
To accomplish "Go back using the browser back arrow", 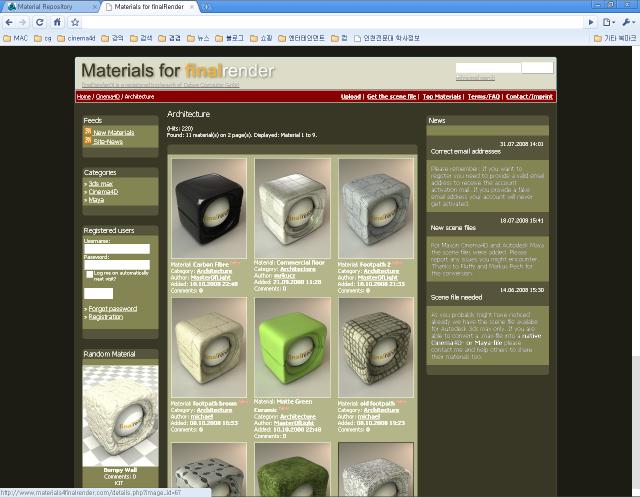I will [9, 22].
